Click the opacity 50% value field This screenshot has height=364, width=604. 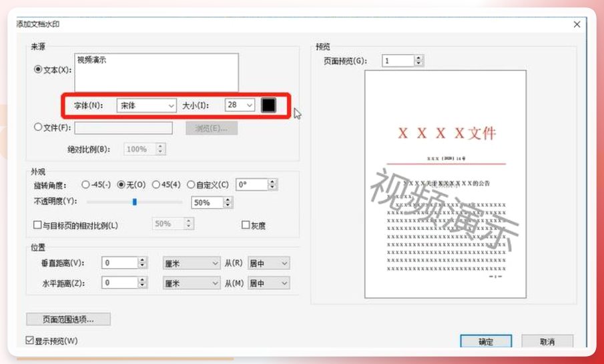click(x=208, y=203)
